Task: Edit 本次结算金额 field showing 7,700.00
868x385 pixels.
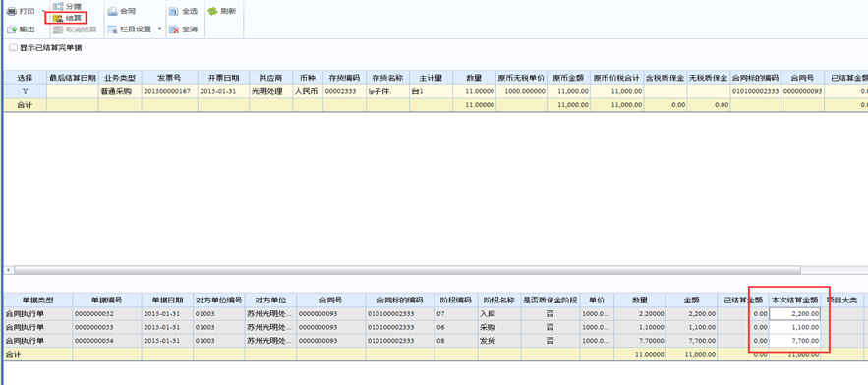Action: [x=794, y=340]
